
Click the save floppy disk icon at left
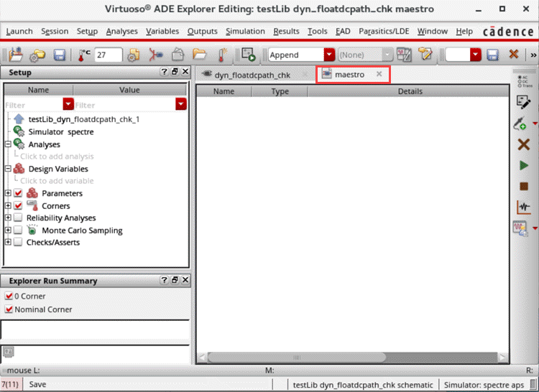click(59, 55)
